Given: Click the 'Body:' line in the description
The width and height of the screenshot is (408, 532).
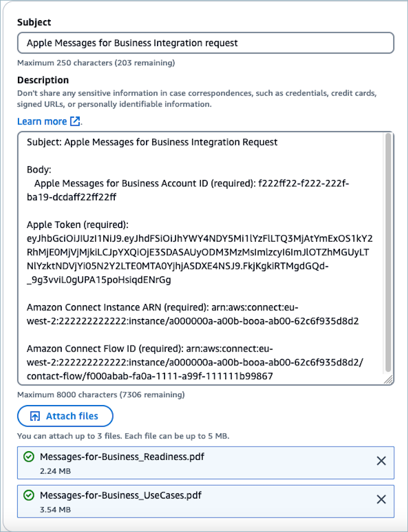Looking at the screenshot, I should [39, 170].
